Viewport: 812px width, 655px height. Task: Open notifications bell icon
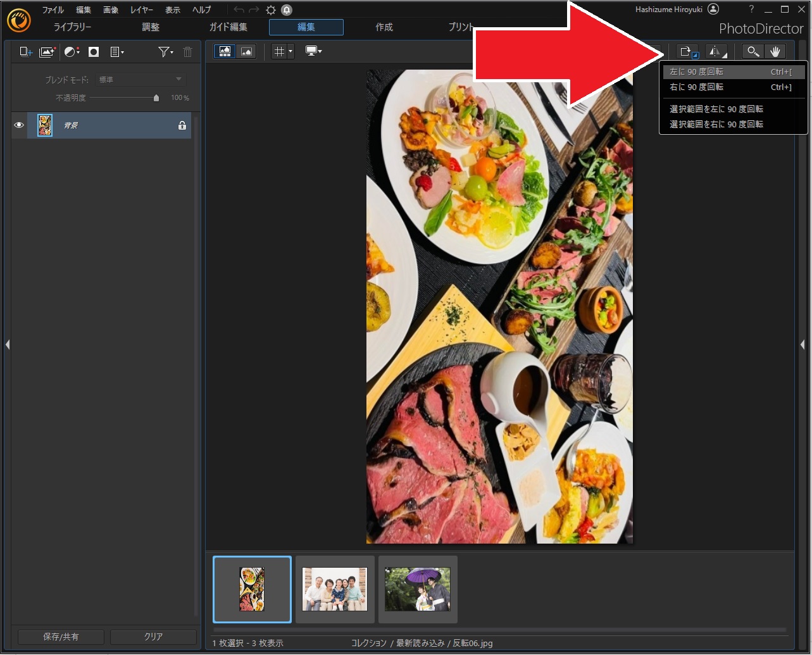[287, 10]
